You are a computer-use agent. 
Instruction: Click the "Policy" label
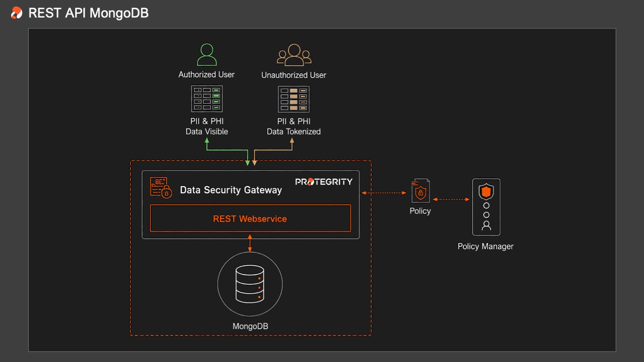(420, 211)
